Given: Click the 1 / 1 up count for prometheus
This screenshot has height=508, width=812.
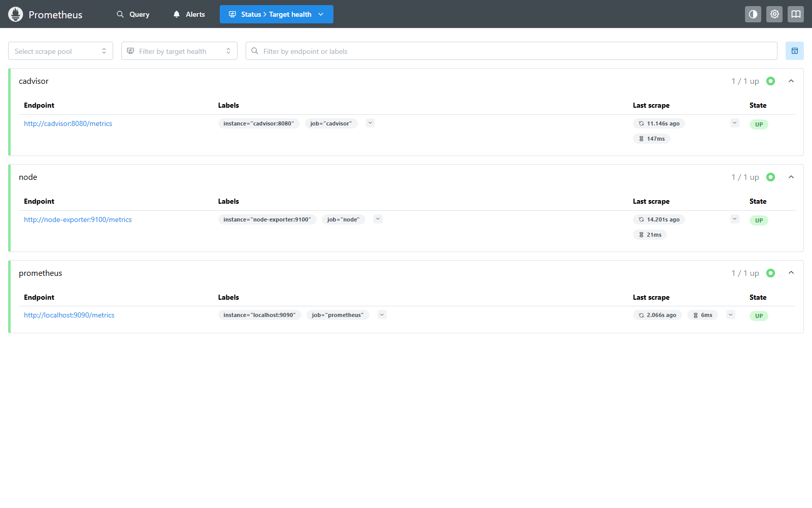Looking at the screenshot, I should tap(745, 273).
